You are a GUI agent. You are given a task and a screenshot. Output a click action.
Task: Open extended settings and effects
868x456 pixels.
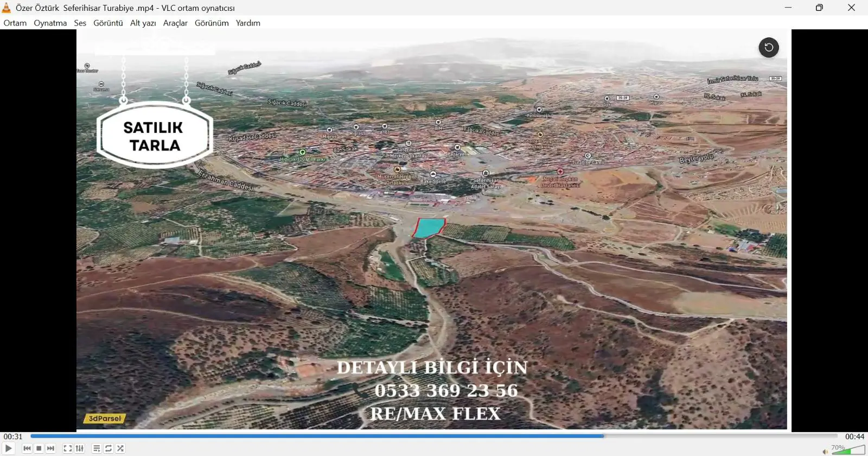[80, 448]
